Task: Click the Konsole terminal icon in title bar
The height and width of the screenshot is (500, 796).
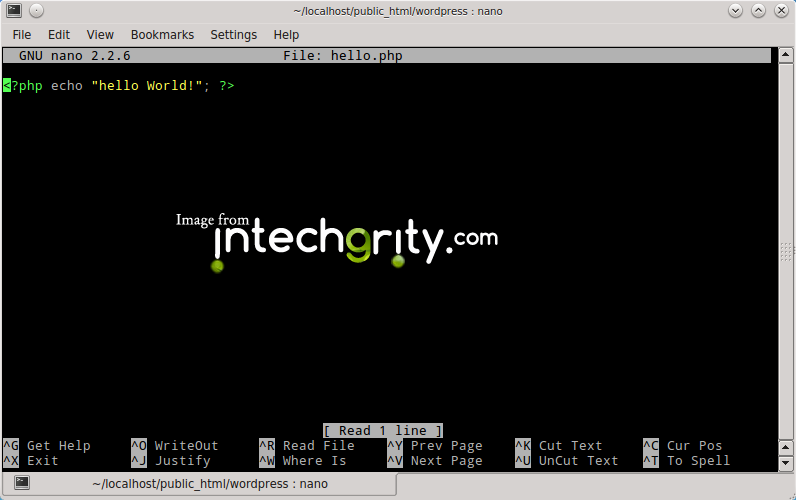Action: 14,10
